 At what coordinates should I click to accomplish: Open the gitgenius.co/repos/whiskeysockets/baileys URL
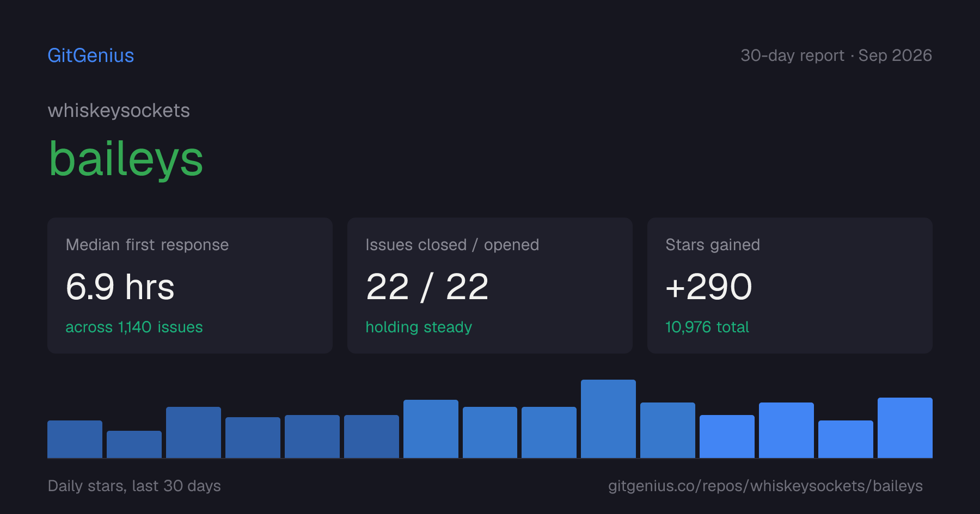(765, 486)
